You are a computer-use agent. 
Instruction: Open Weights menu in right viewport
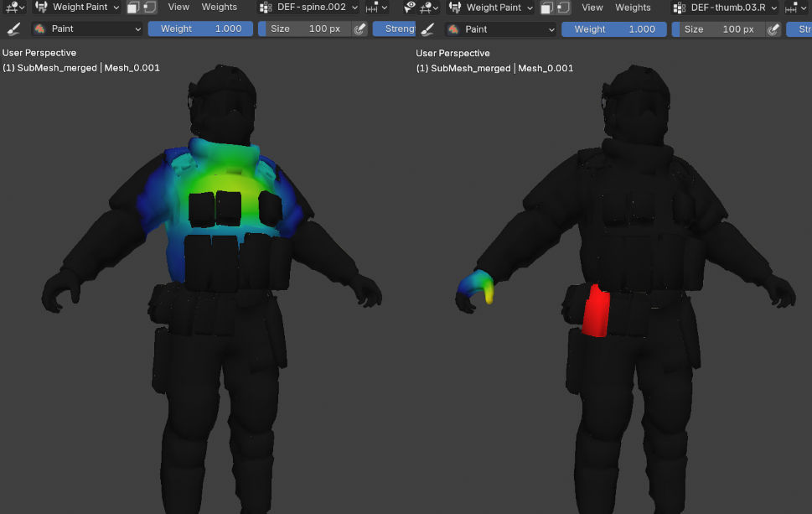click(x=633, y=8)
